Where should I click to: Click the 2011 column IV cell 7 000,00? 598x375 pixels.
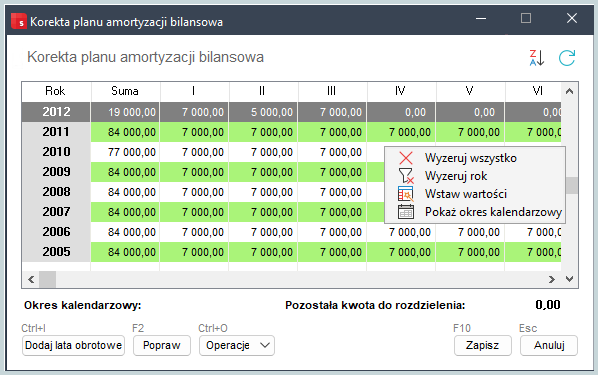click(x=401, y=132)
